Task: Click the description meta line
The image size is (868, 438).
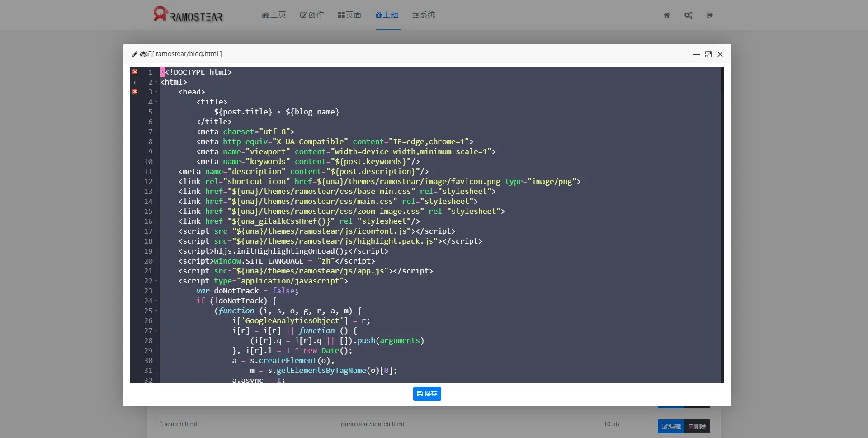Action: point(303,171)
